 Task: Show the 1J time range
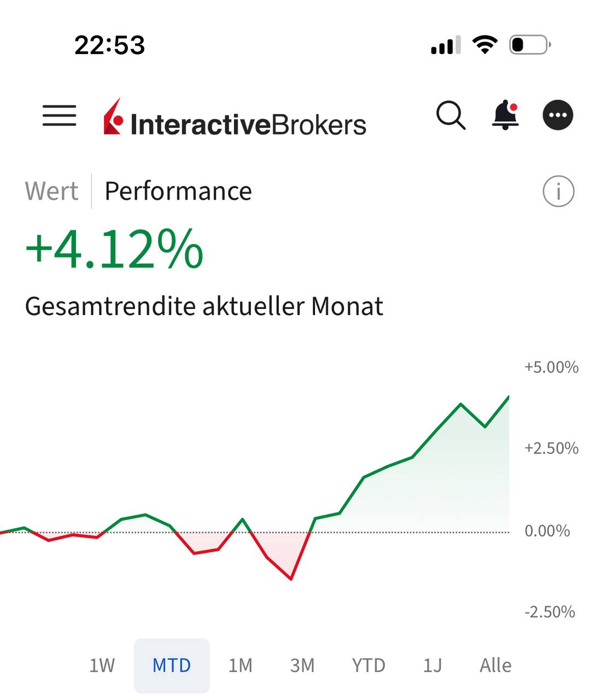point(432,666)
